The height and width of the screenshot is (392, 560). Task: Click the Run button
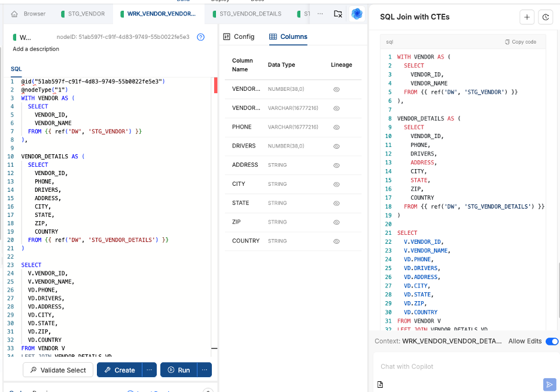[179, 370]
